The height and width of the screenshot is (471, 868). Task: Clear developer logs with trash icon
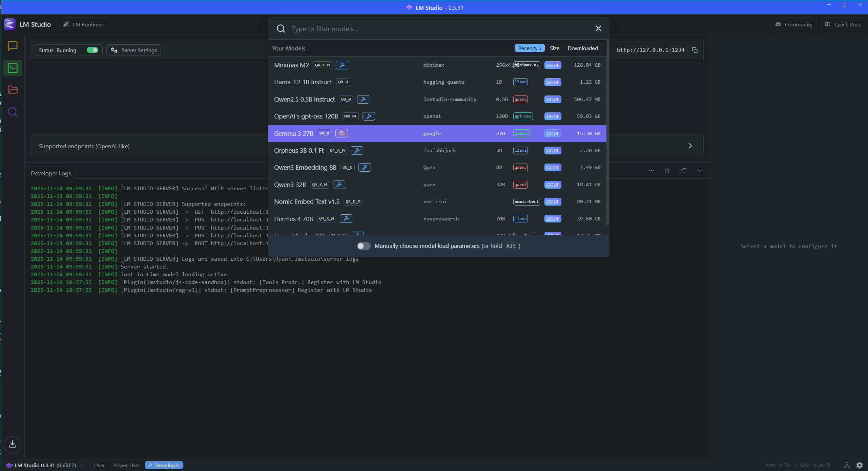(x=667, y=171)
